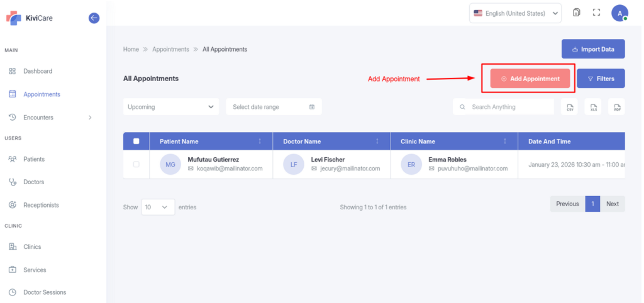Click the Add Appointment button
Image resolution: width=644 pixels, height=303 pixels.
[530, 79]
